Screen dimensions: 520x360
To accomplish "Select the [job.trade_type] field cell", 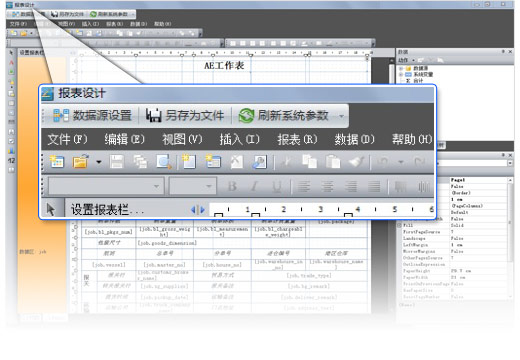I will [x=309, y=276].
